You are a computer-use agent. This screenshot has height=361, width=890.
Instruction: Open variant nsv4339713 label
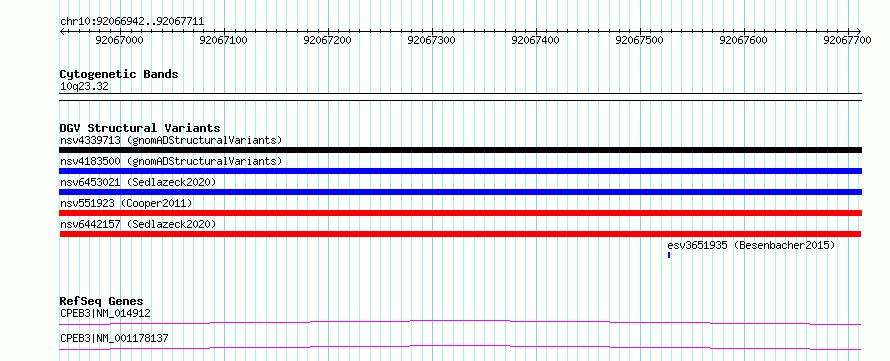(171, 140)
